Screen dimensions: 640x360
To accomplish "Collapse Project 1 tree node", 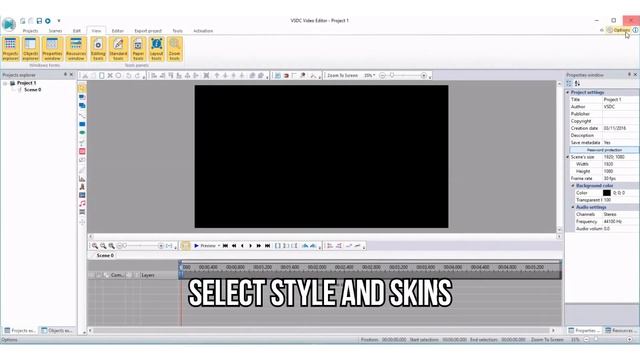I will tap(5, 83).
